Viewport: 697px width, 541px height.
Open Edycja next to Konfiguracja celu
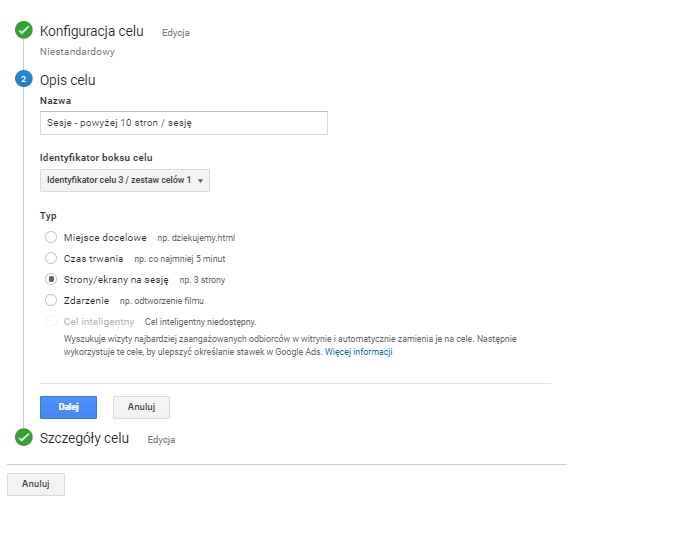click(x=176, y=32)
